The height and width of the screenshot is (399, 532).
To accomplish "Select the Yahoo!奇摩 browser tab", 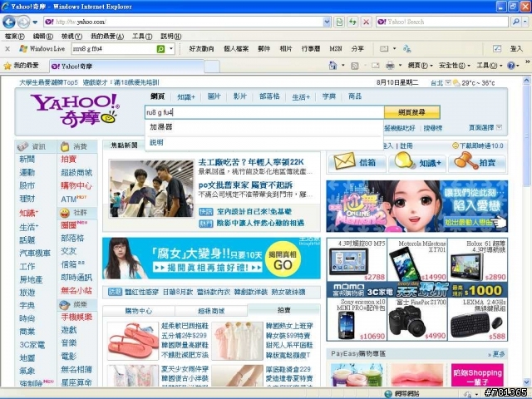I will pyautogui.click(x=127, y=66).
